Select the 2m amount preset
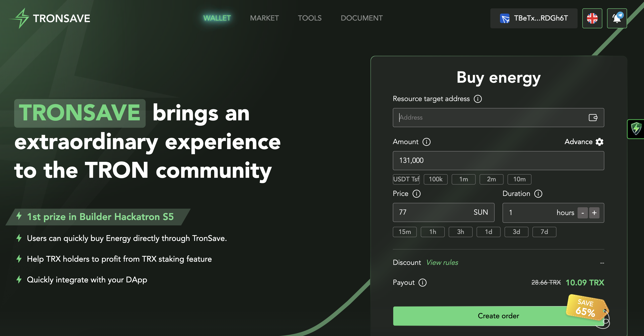The width and height of the screenshot is (644, 336). (x=491, y=179)
